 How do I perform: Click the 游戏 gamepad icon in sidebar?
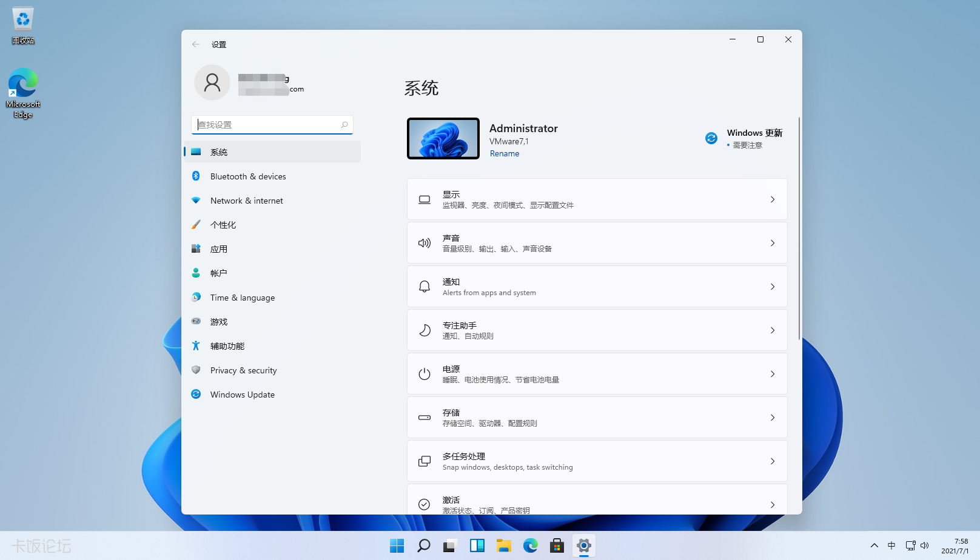click(196, 321)
